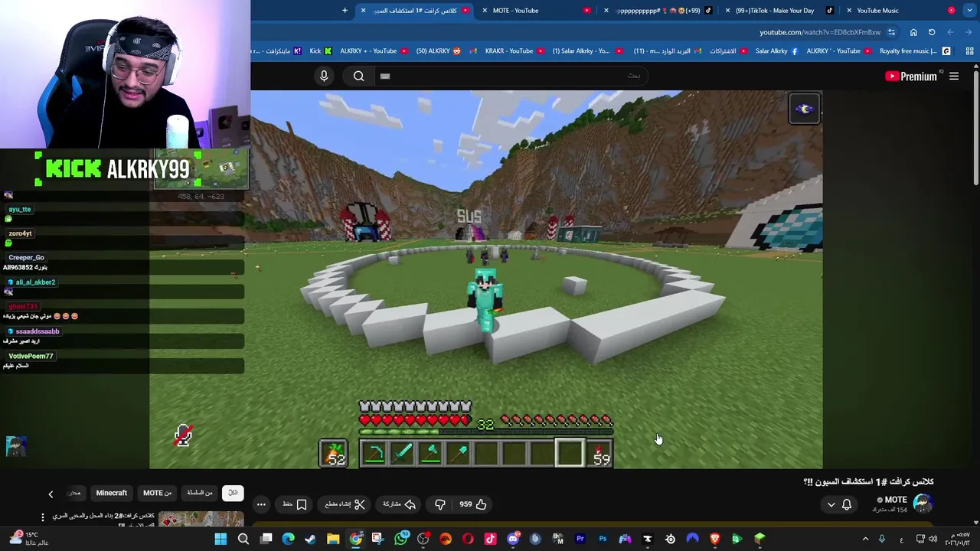This screenshot has height=551, width=980.
Task: Create a clip with scissors button
Action: (345, 504)
